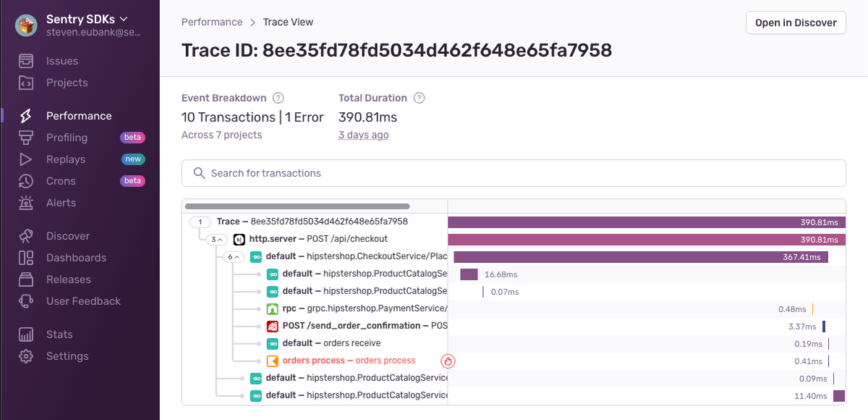Click the Search for transactions field
Image resolution: width=868 pixels, height=420 pixels.
click(x=514, y=173)
